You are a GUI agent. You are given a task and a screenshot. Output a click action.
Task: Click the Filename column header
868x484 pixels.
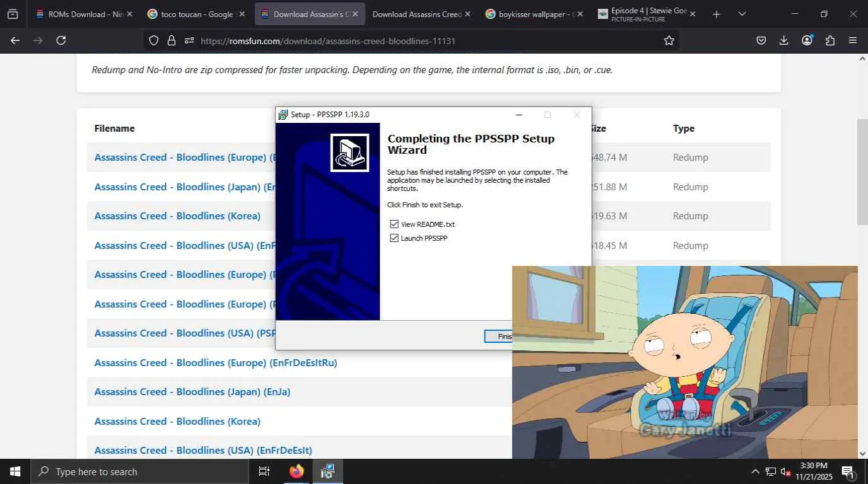pos(114,128)
